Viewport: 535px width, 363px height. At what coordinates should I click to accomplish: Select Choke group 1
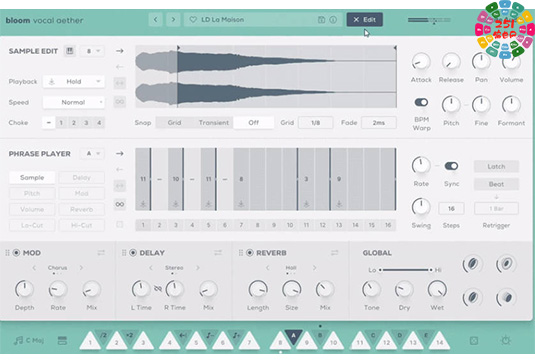point(61,122)
